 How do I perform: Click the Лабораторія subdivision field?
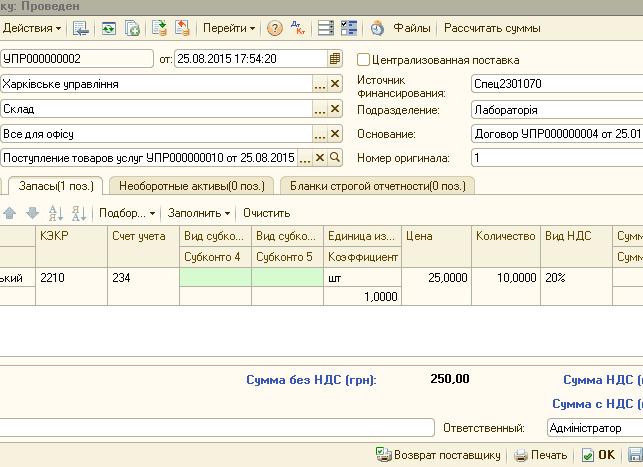click(557, 110)
